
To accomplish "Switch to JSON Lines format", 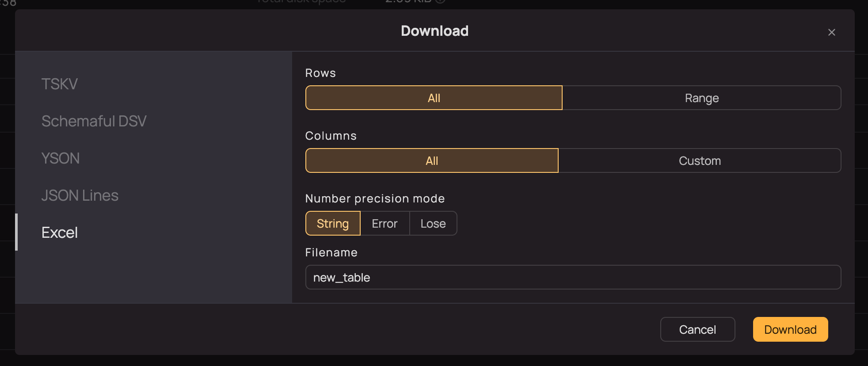I will (80, 195).
